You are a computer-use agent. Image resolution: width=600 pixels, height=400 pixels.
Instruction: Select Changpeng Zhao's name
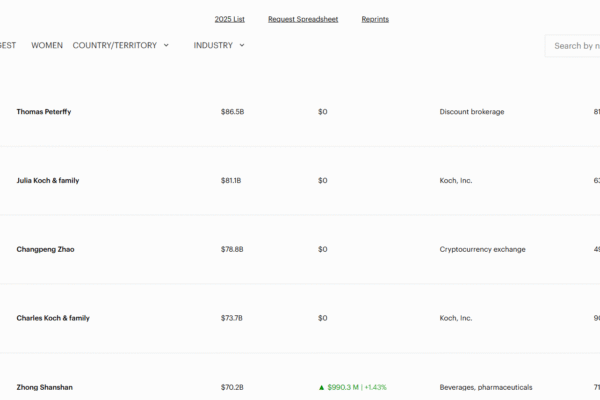pyautogui.click(x=45, y=249)
